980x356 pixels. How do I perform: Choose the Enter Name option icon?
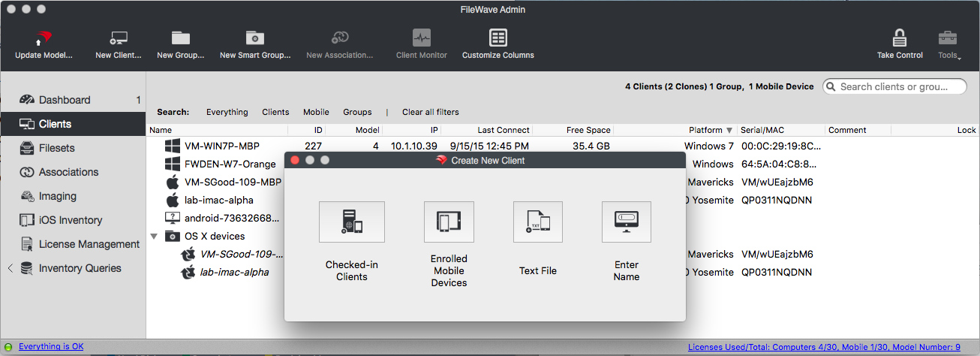[x=627, y=222]
